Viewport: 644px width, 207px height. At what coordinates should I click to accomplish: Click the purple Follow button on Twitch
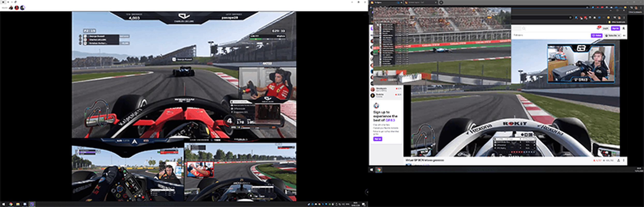tap(596, 35)
